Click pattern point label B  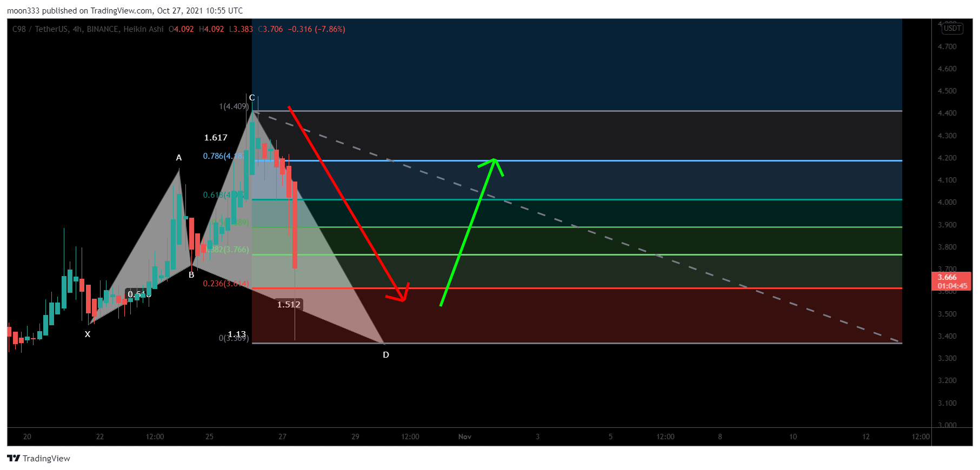point(191,275)
